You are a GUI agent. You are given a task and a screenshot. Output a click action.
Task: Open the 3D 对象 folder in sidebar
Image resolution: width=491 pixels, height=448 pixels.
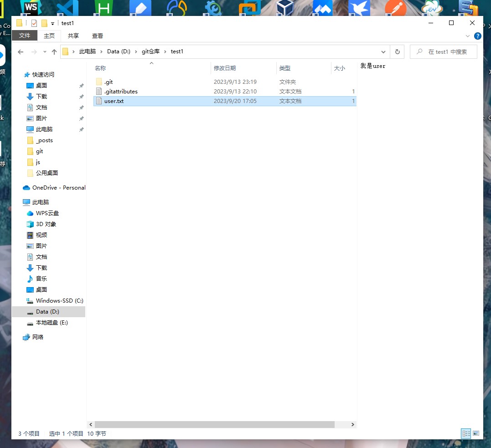coord(46,224)
